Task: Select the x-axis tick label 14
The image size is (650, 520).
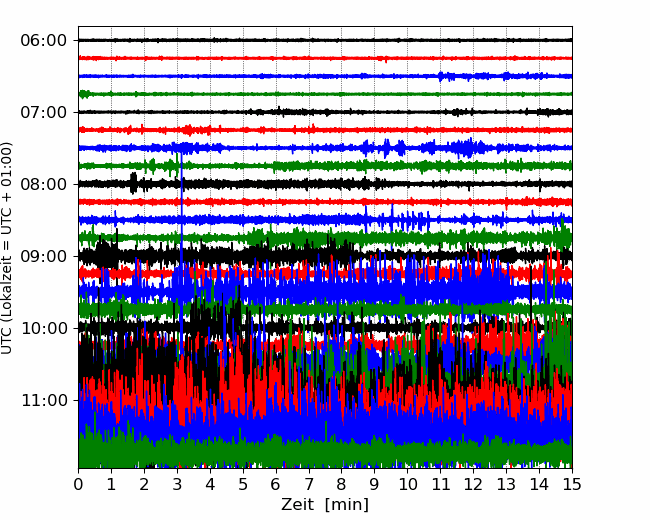Action: (x=539, y=484)
